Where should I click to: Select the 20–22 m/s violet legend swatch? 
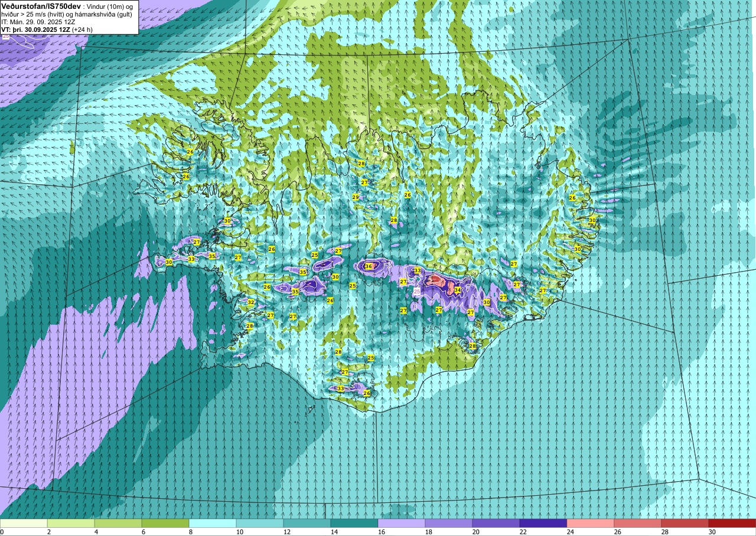pos(496,523)
